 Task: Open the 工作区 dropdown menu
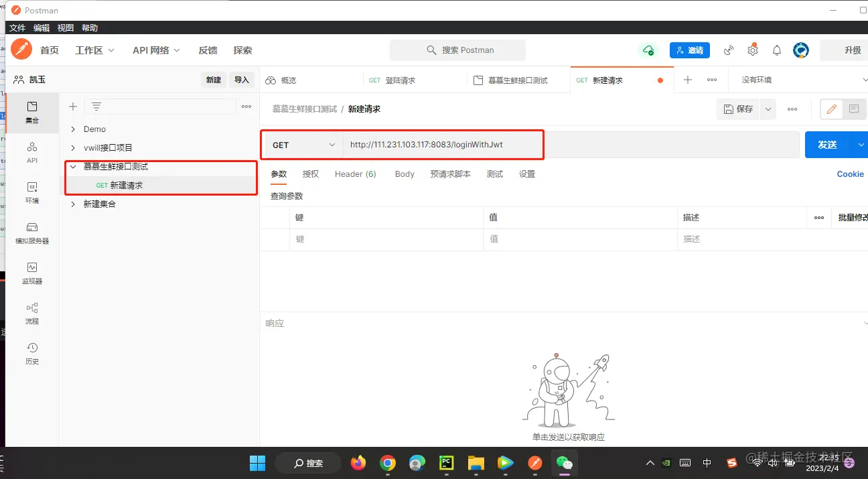[x=94, y=50]
